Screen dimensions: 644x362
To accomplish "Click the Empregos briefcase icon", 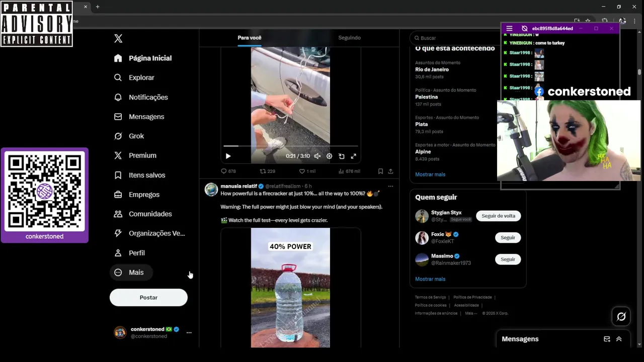I will [x=118, y=195].
